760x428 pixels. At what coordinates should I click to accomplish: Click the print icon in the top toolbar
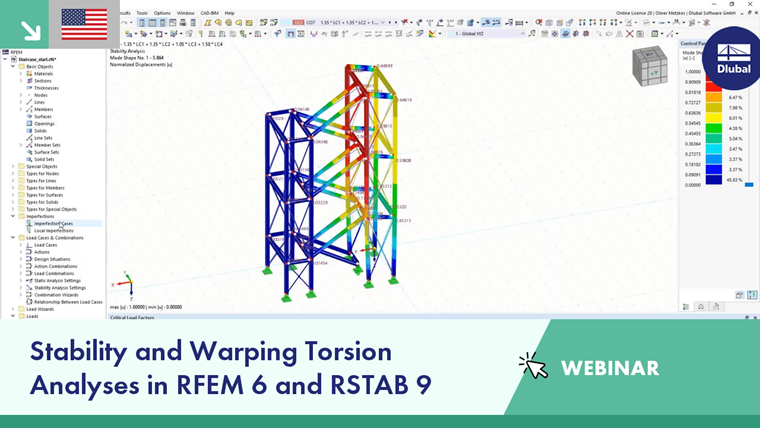[x=183, y=22]
